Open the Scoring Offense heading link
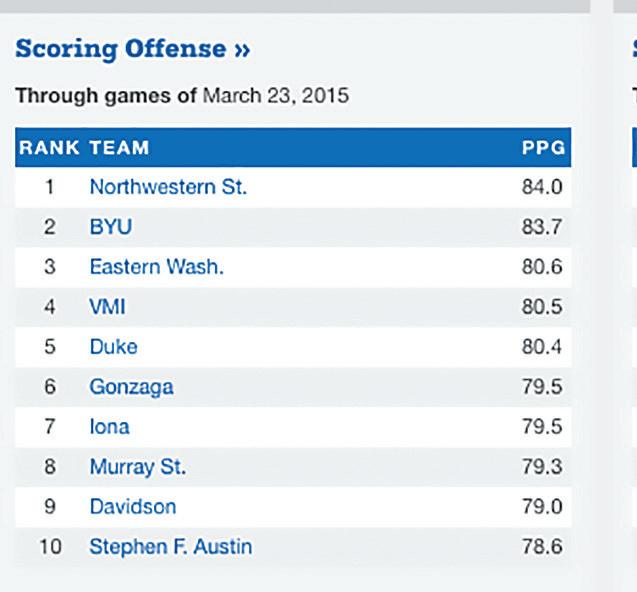This screenshot has height=592, width=637. [132, 49]
